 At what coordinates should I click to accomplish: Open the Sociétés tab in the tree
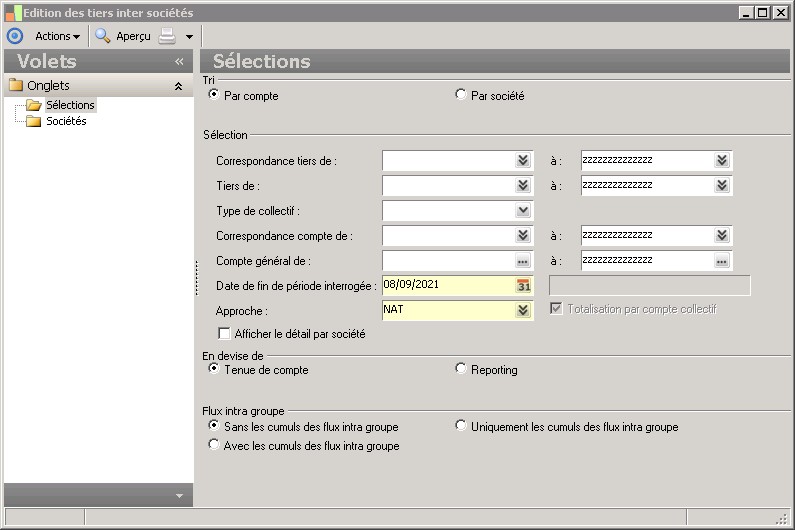[x=66, y=121]
